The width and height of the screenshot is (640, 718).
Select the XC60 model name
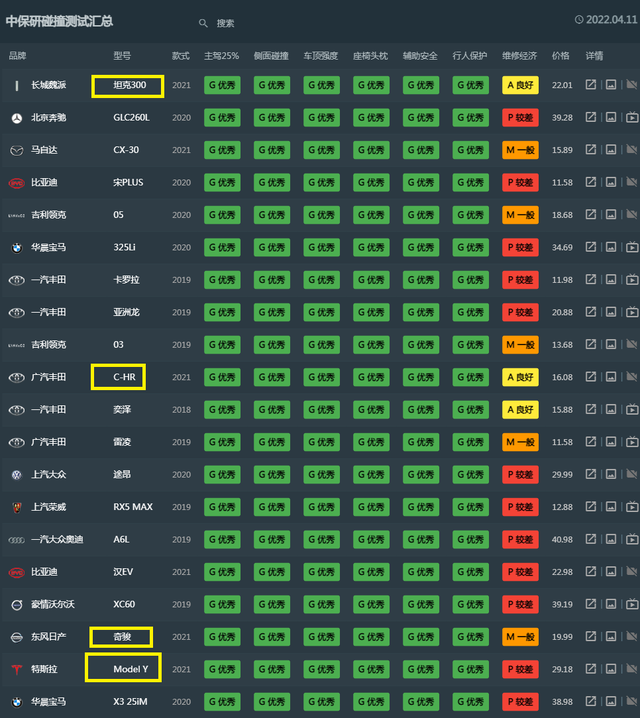(124, 604)
